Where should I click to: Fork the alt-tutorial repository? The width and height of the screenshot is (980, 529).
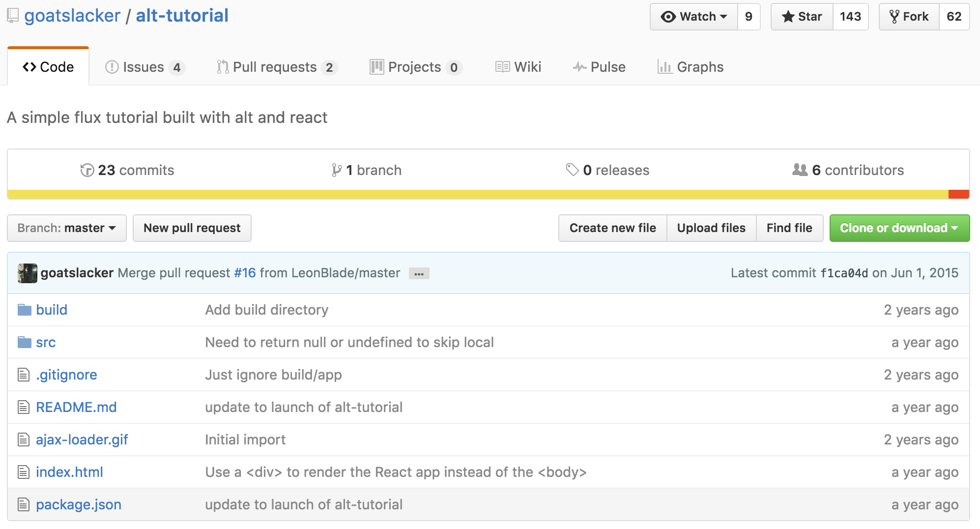coord(909,17)
